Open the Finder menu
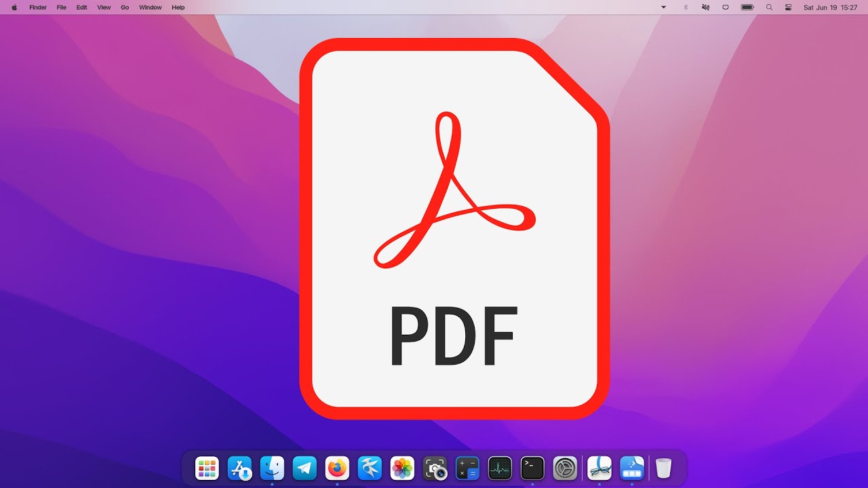Screen dimensions: 868x488 click(38, 7)
